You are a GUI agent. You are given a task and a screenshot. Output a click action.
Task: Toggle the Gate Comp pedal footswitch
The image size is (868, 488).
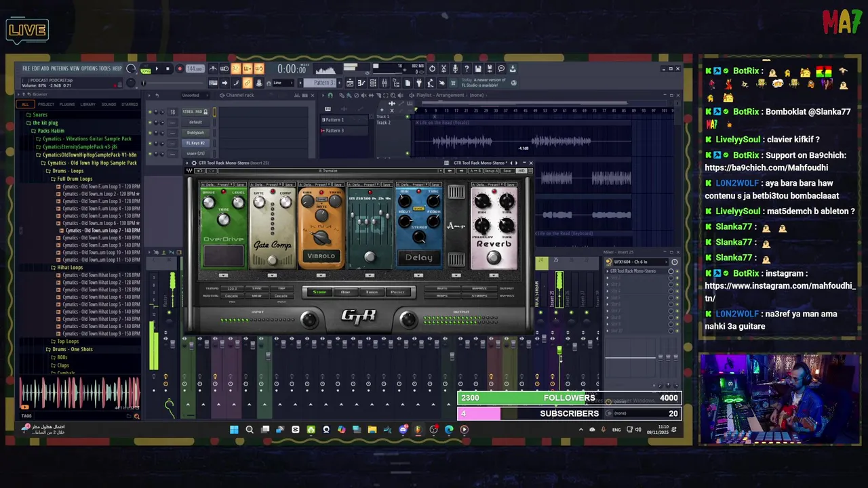click(x=272, y=260)
